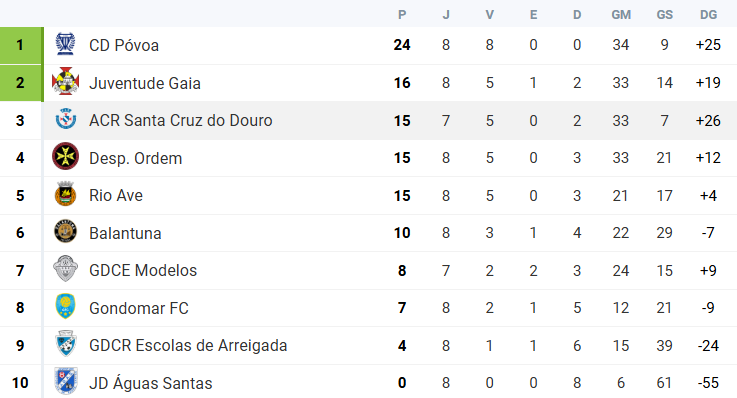
Task: Open the Balantuna team name link
Action: [125, 233]
